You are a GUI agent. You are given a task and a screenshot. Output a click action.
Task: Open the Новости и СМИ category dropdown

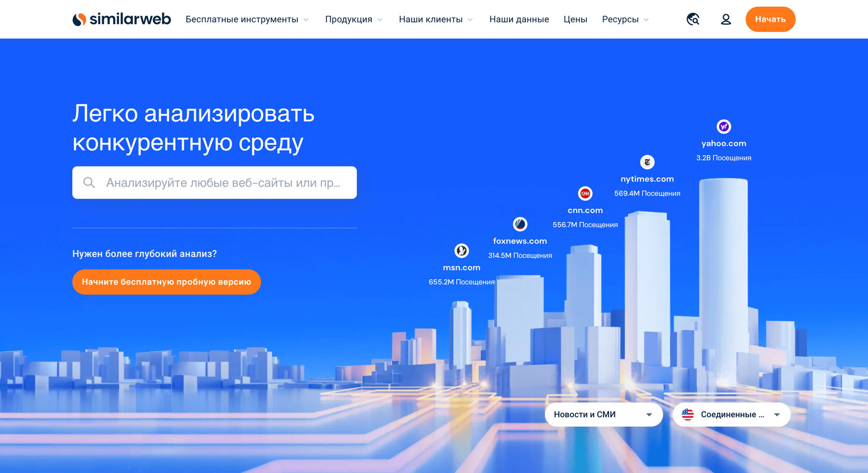(x=603, y=415)
